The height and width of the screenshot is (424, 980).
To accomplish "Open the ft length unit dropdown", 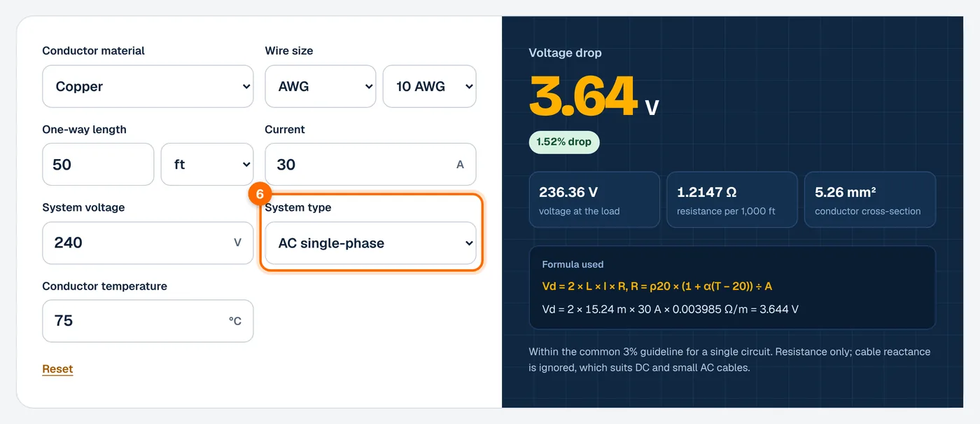I will (x=207, y=165).
